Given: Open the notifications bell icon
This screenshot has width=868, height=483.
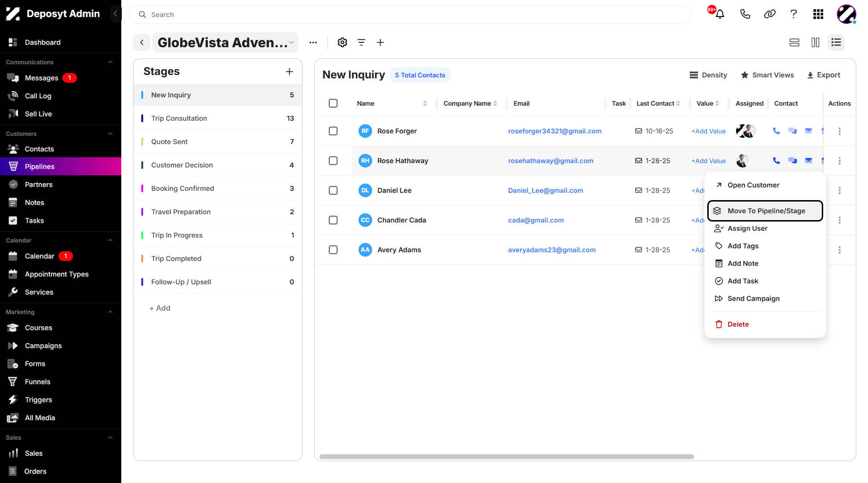Looking at the screenshot, I should tap(720, 14).
